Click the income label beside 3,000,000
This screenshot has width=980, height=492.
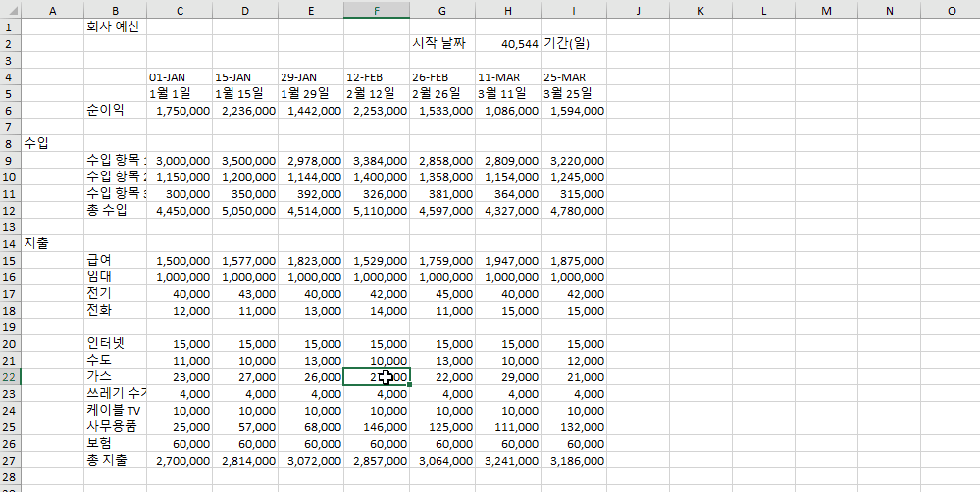pyautogui.click(x=115, y=161)
